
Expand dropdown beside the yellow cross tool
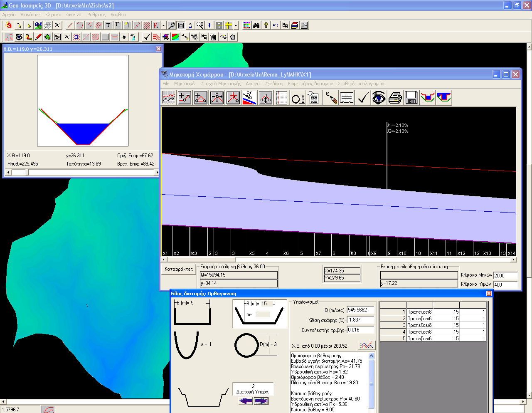236,25
